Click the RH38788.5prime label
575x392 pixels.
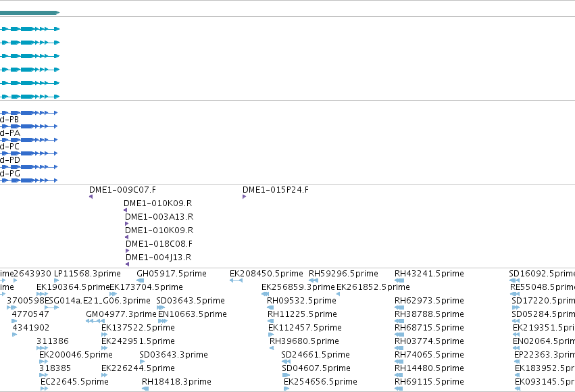click(x=429, y=314)
